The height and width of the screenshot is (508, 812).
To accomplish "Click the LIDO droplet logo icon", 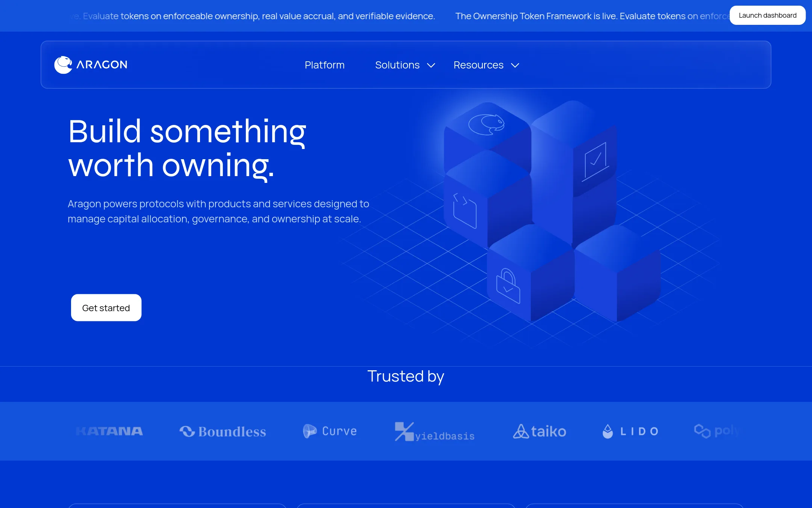I will click(x=607, y=431).
